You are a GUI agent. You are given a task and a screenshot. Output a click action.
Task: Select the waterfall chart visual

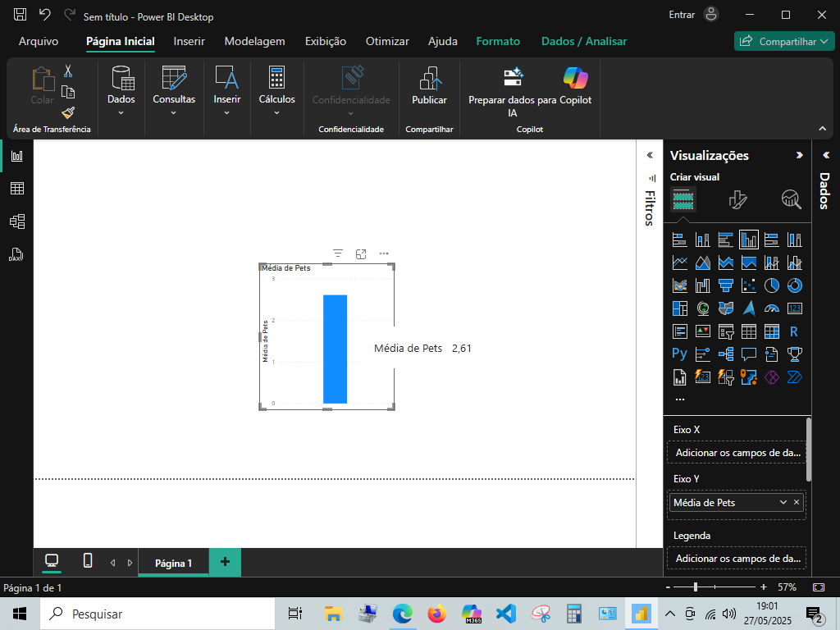click(x=703, y=285)
